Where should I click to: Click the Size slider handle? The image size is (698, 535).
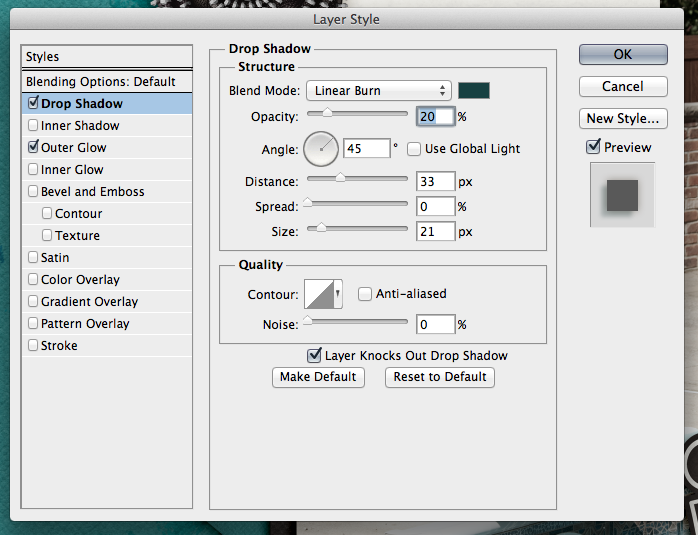pos(321,228)
